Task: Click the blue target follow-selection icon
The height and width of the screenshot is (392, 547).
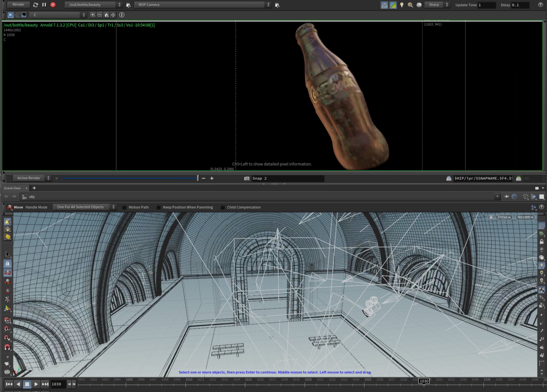Action: [514, 197]
